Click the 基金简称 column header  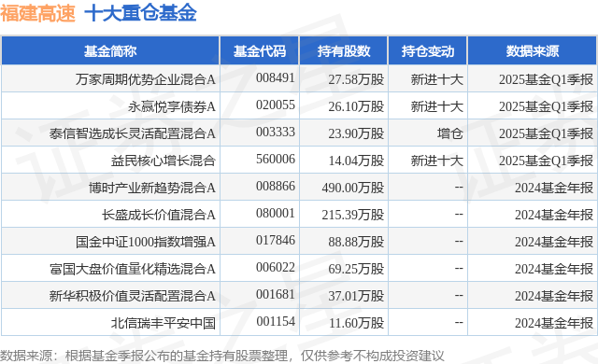110,51
